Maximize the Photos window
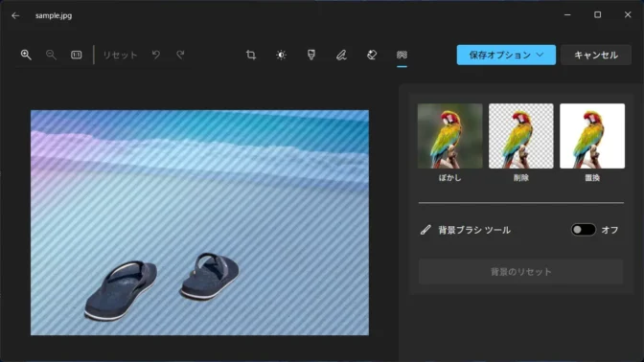 [598, 14]
